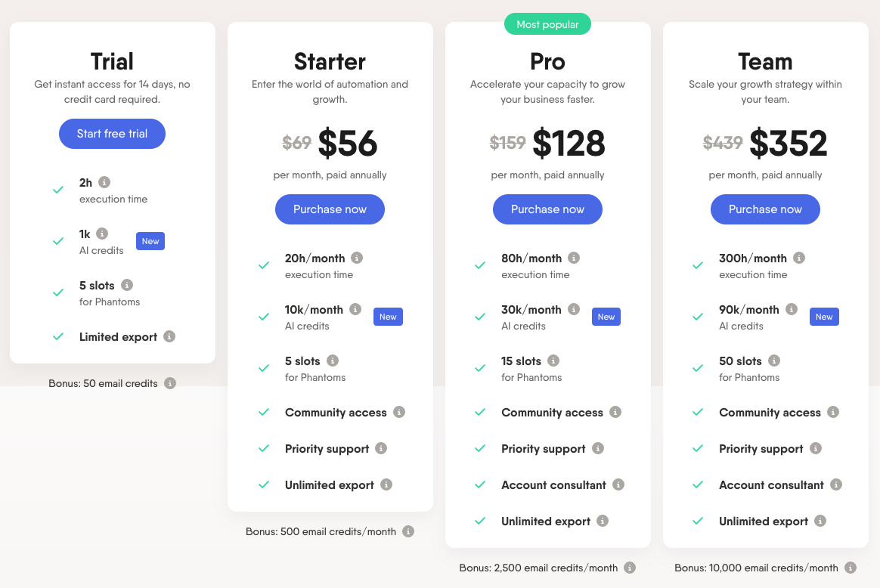This screenshot has height=588, width=880.
Task: Click the Start free trial button
Action: pyautogui.click(x=112, y=134)
